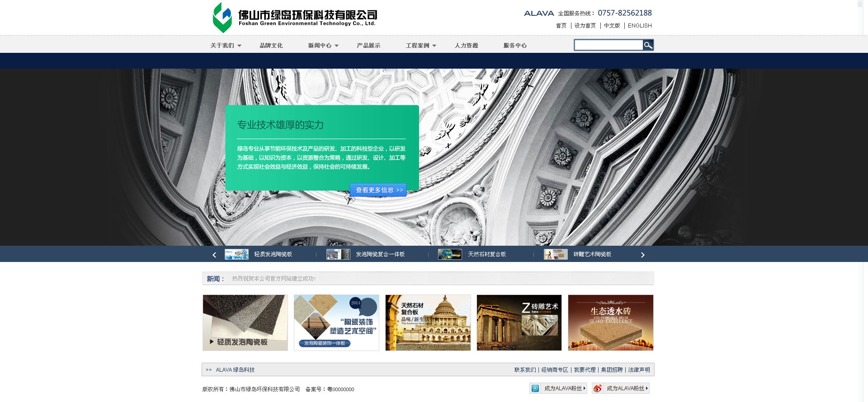Open the 生态透水砖 product banner
Image resolution: width=868 pixels, height=402 pixels.
610,323
